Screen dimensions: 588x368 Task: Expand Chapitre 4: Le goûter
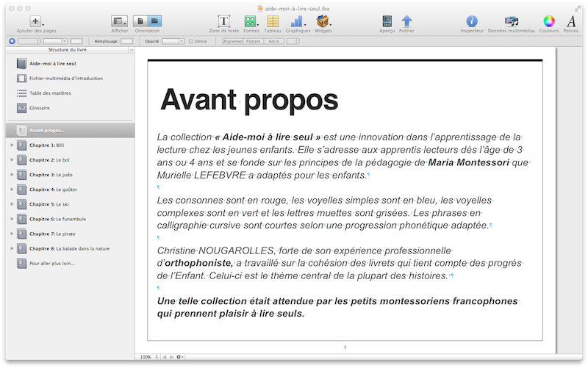click(x=12, y=190)
